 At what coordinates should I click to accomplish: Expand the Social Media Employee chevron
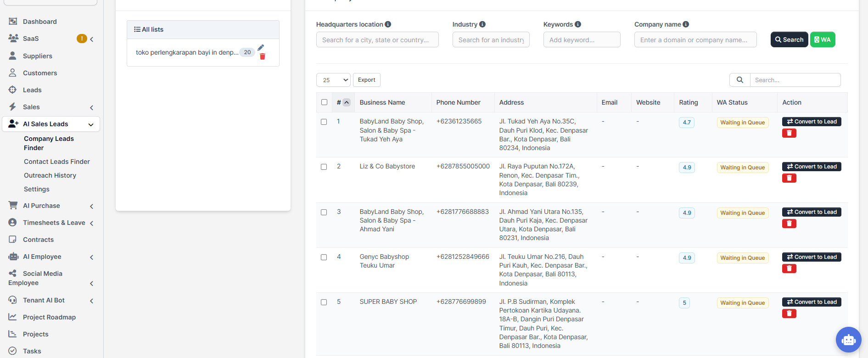[x=92, y=284]
